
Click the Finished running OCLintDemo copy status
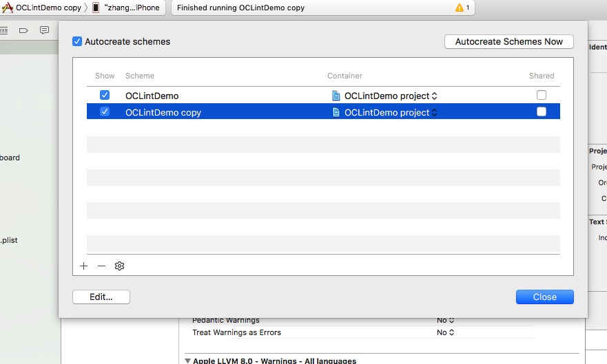(x=240, y=8)
